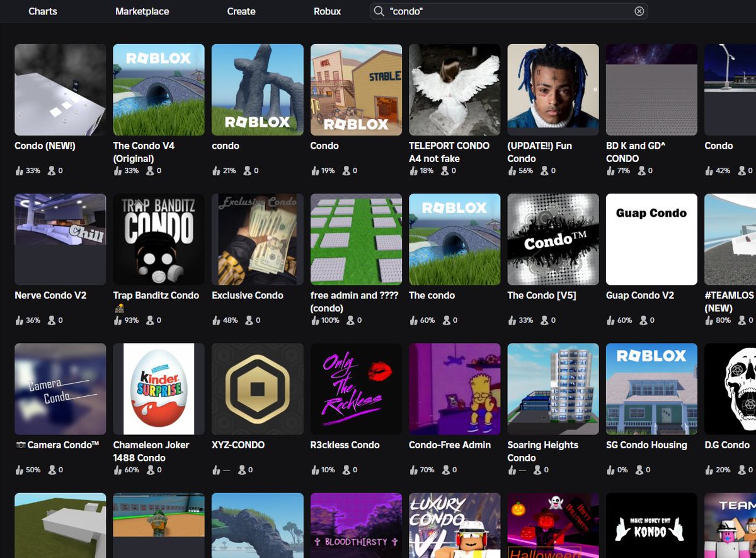Screen dimensions: 756x558
Task: Clear the search field with the X icon
Action: [x=639, y=11]
